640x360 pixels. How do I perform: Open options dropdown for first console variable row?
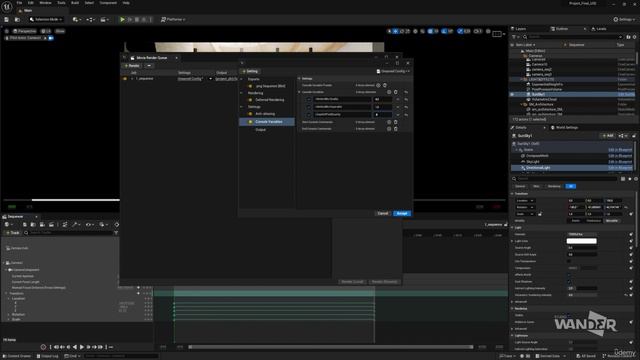coord(398,99)
